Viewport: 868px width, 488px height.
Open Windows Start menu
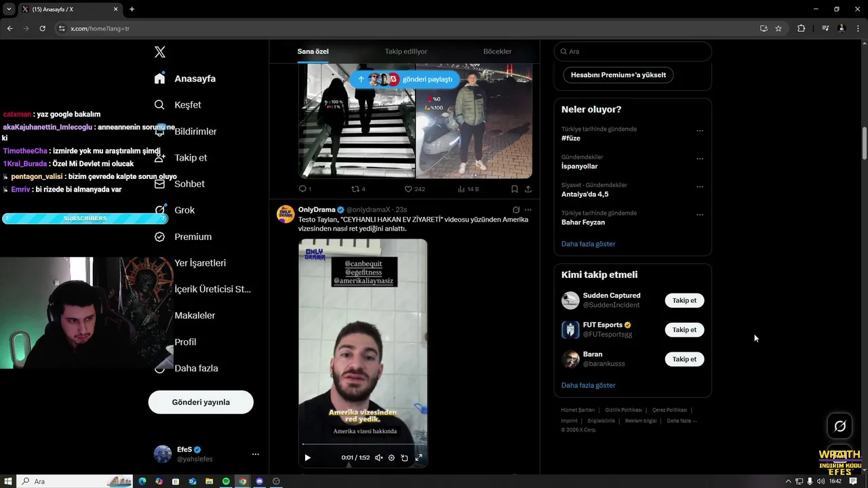7,481
